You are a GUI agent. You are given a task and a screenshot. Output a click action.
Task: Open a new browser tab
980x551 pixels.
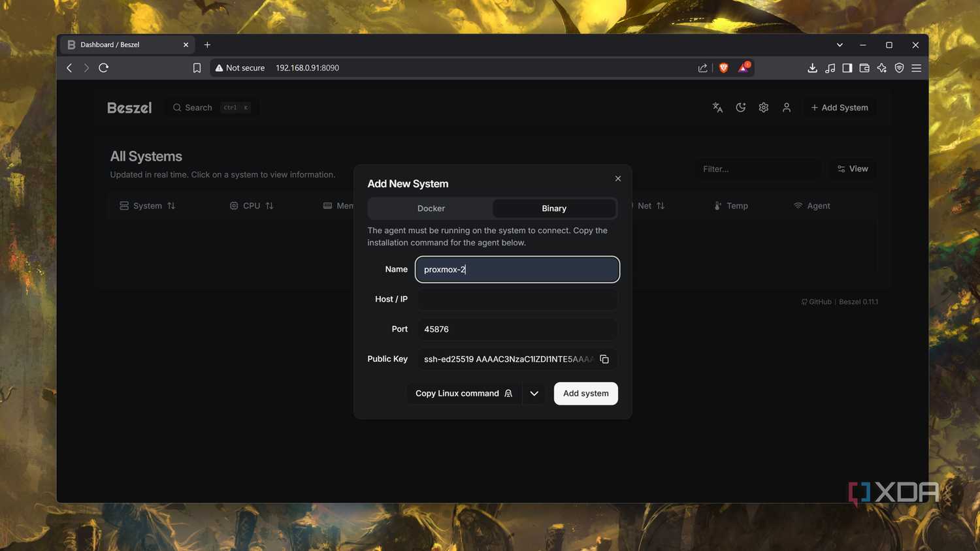click(207, 45)
